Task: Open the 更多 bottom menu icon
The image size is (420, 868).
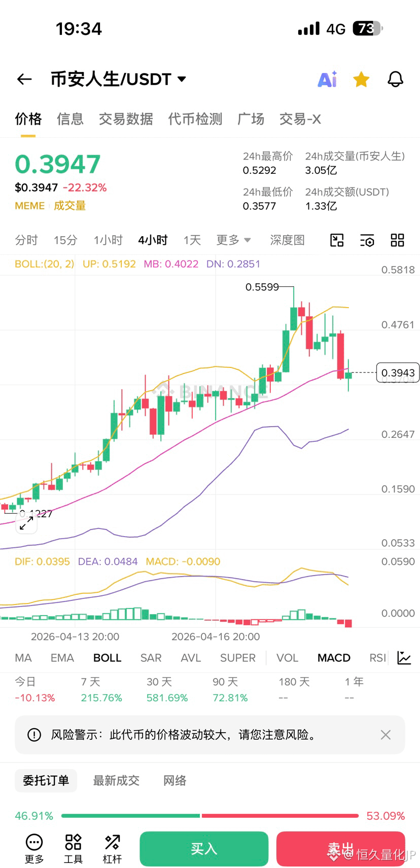Action: click(34, 849)
